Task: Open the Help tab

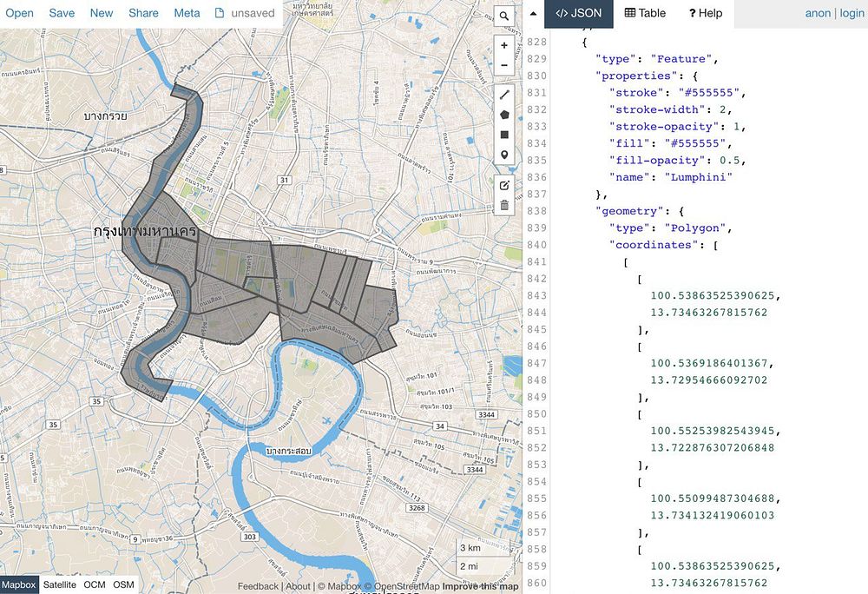Action: click(705, 13)
